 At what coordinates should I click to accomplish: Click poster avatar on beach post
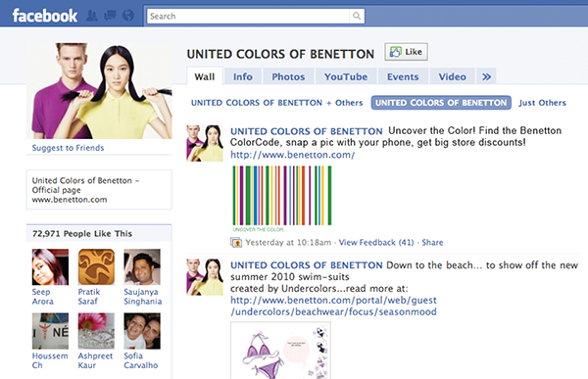tap(205, 277)
